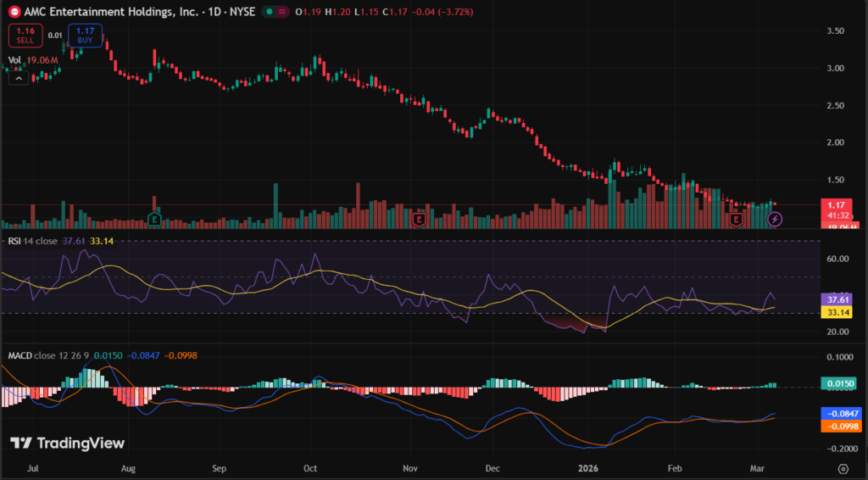The height and width of the screenshot is (480, 868).
Task: Click the TradingView logo link
Action: pos(68,443)
